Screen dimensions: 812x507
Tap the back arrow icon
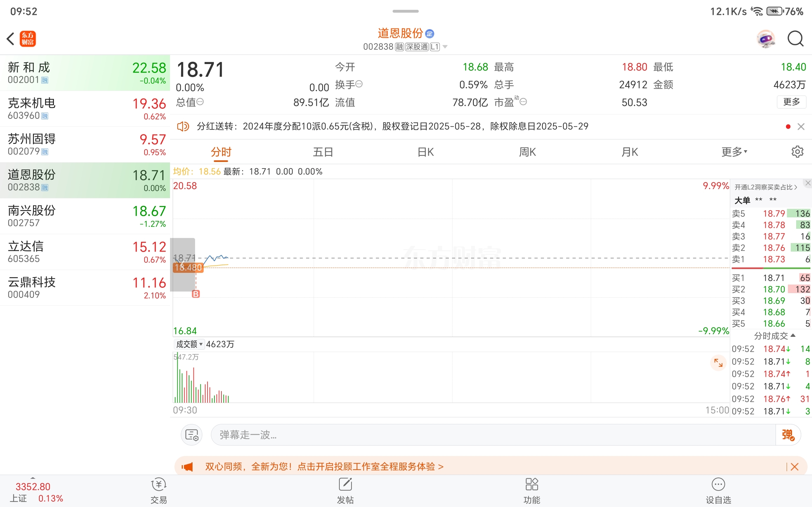point(11,39)
